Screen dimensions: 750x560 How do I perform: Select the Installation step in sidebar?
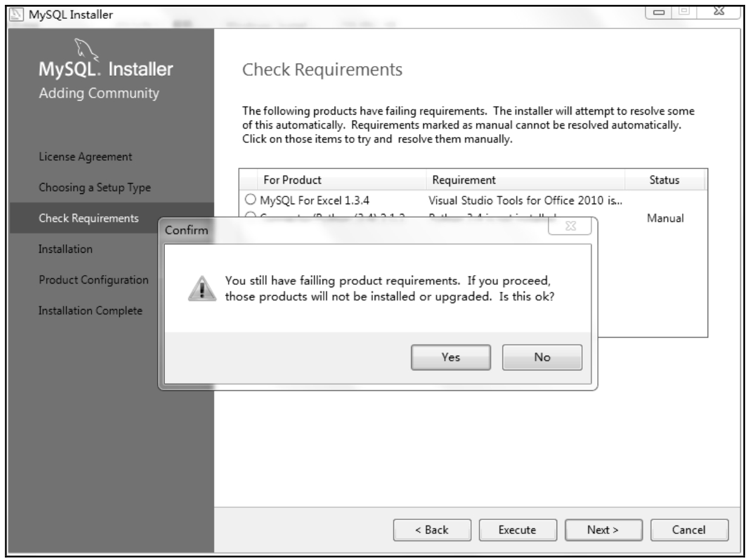click(65, 249)
